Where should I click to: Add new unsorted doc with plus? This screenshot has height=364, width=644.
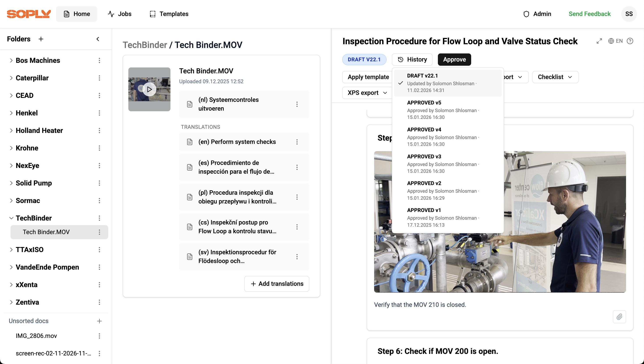[99, 321]
